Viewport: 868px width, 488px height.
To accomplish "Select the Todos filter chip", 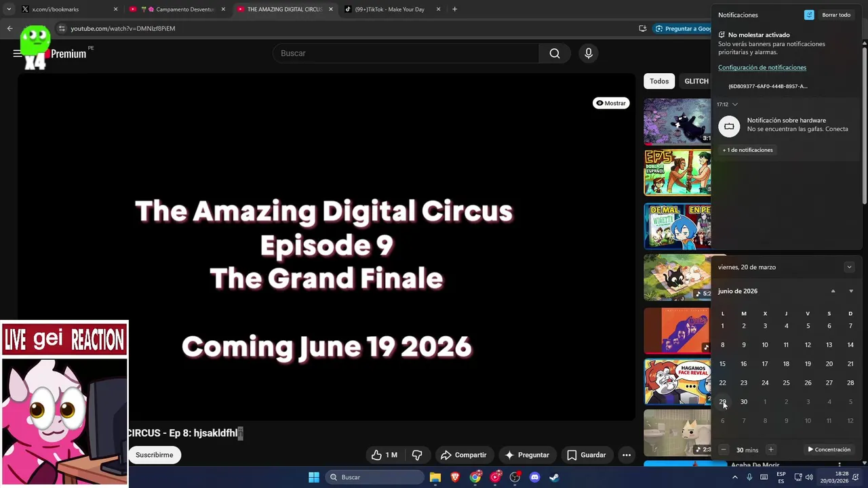I will [x=659, y=81].
